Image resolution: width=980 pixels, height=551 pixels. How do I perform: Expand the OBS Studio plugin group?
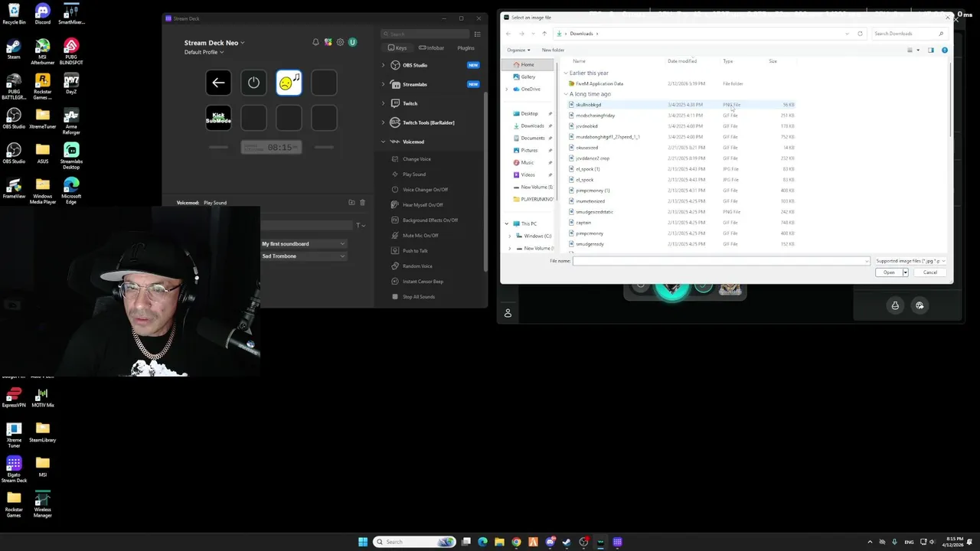pos(383,65)
